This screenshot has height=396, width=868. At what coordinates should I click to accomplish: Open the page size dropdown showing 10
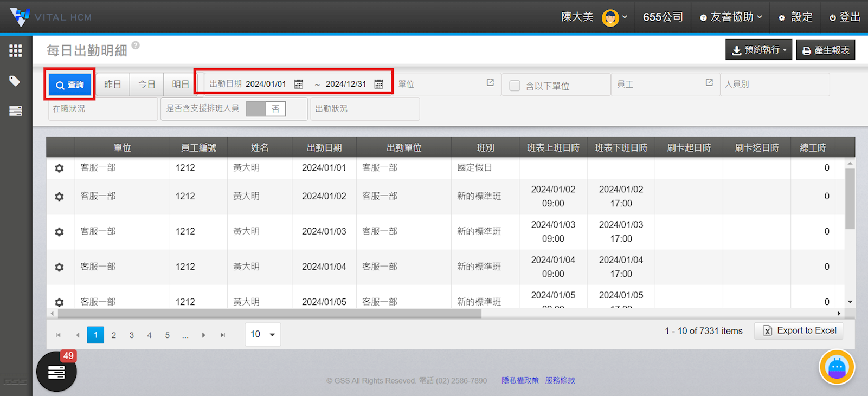(x=263, y=334)
